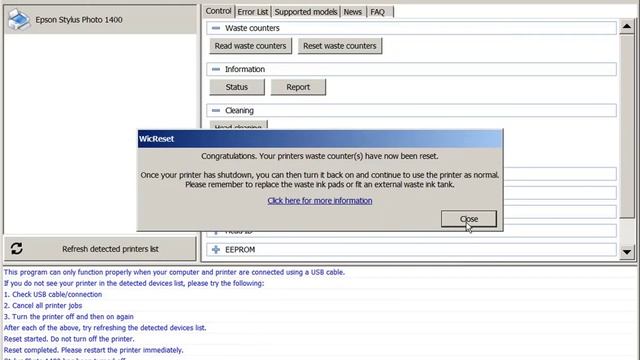Click '2. Cancel all printer jobs' log line
This screenshot has height=360, width=640.
[x=43, y=305]
